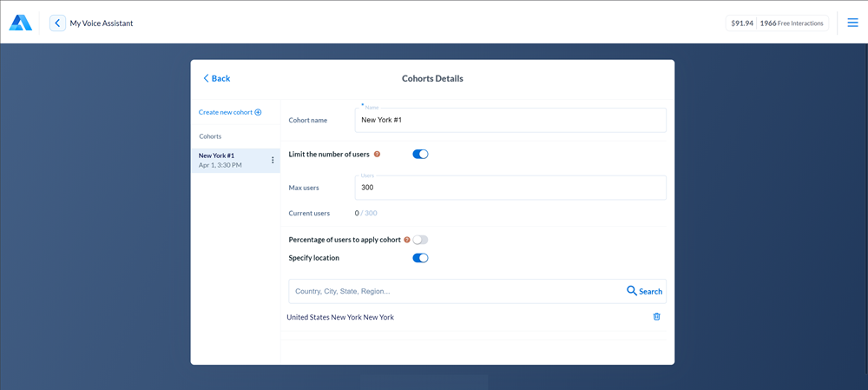Viewport: 868px width, 390px height.
Task: Click the 1966 Free Interactions counter
Action: 792,23
